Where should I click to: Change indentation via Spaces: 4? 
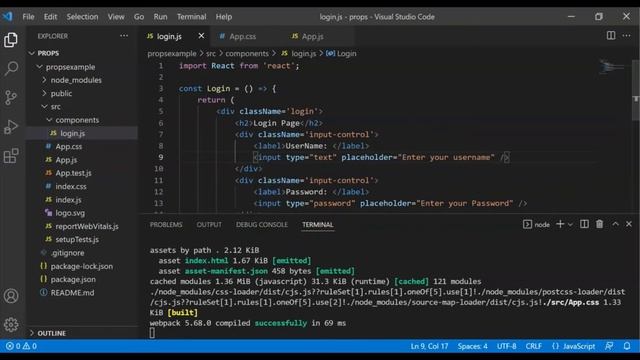click(472, 346)
